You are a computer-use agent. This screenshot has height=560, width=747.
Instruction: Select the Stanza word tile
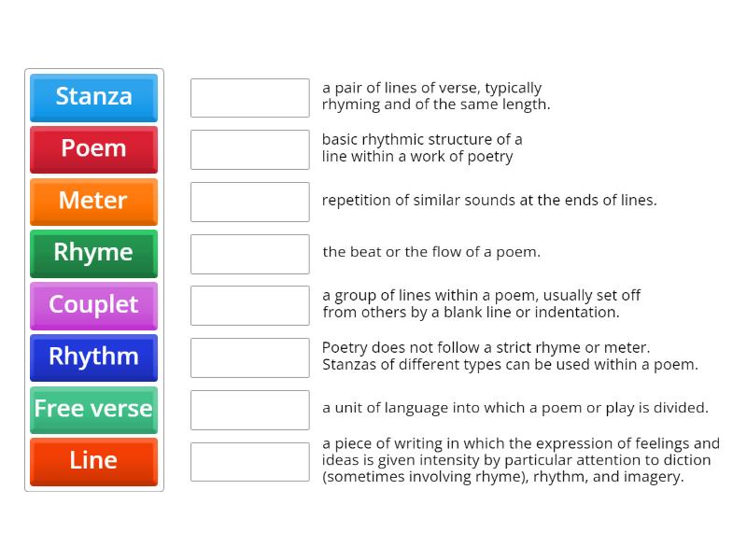coord(93,97)
